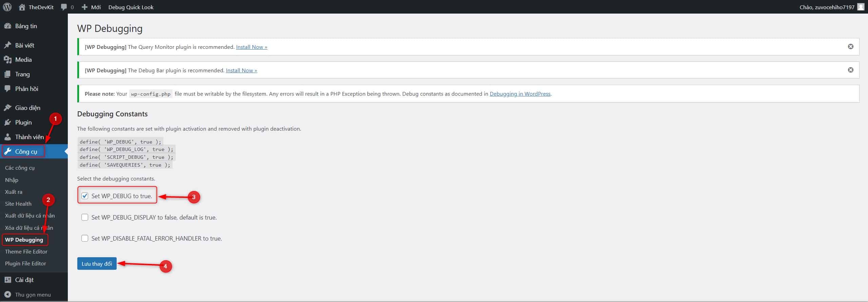Install Query Monitor via Install Now link
Screen dimensions: 868x302
[x=252, y=47]
